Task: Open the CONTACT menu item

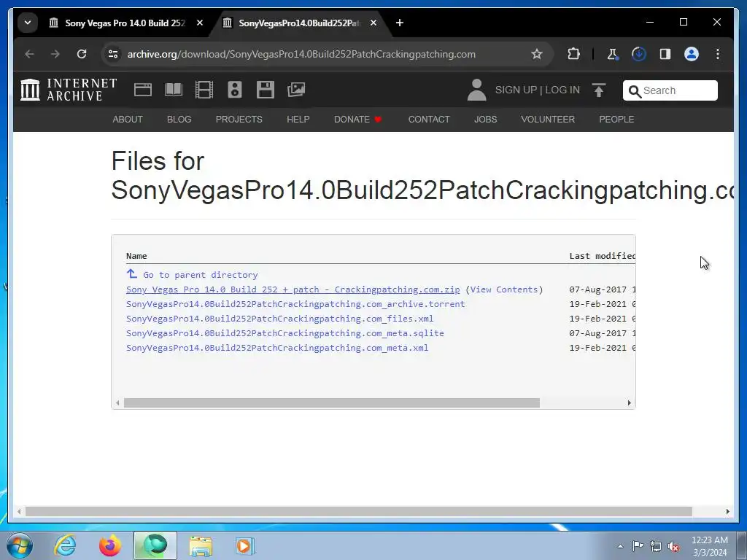Action: point(429,120)
